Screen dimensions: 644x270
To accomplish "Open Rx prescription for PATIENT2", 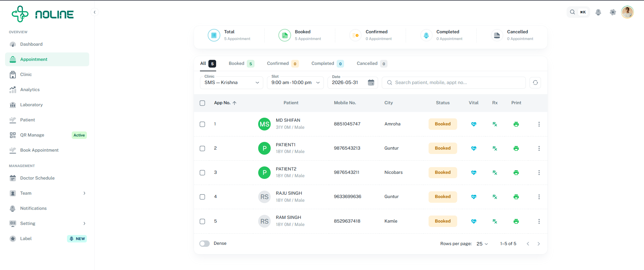I will [495, 172].
